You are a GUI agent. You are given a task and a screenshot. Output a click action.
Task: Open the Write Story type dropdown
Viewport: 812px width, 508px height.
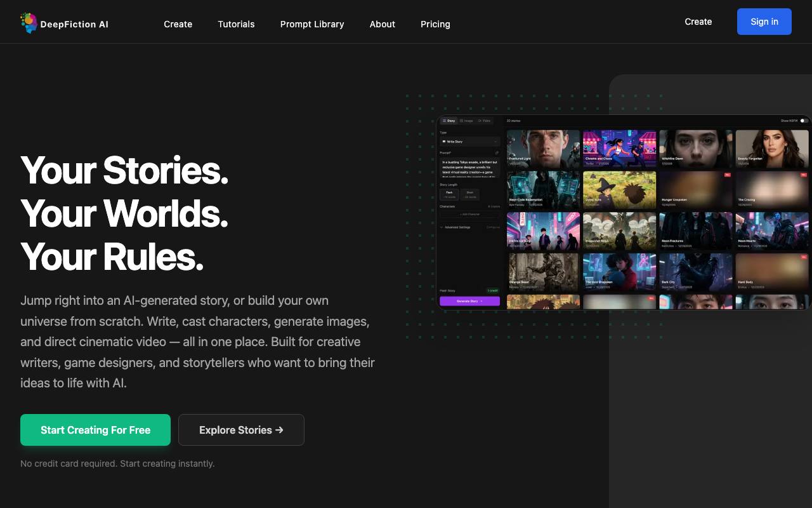(469, 142)
